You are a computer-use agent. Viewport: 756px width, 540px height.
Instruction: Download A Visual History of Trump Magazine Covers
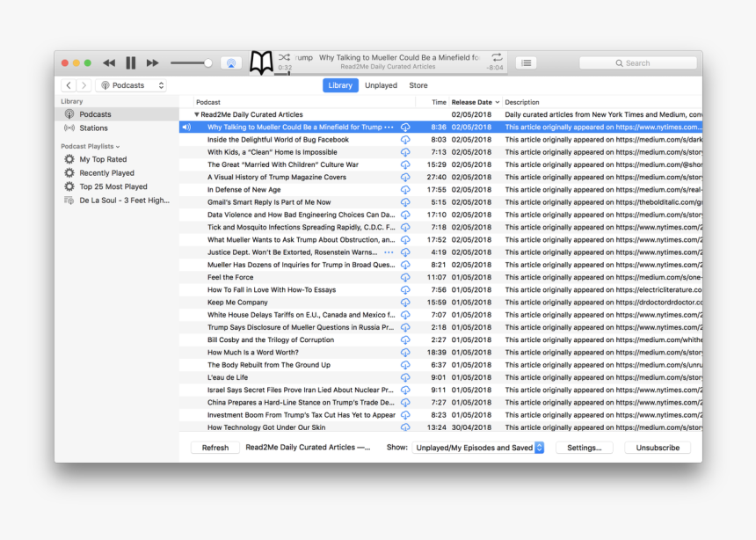coord(405,178)
